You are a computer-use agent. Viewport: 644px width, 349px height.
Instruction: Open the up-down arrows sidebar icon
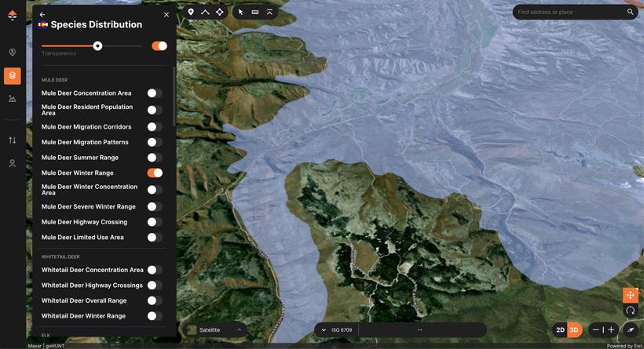[13, 140]
